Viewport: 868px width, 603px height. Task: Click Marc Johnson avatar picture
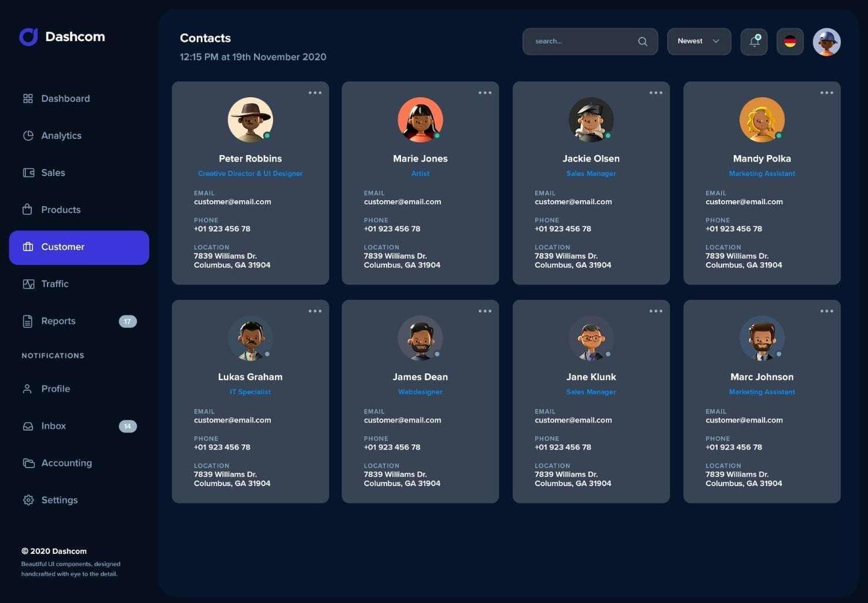762,338
